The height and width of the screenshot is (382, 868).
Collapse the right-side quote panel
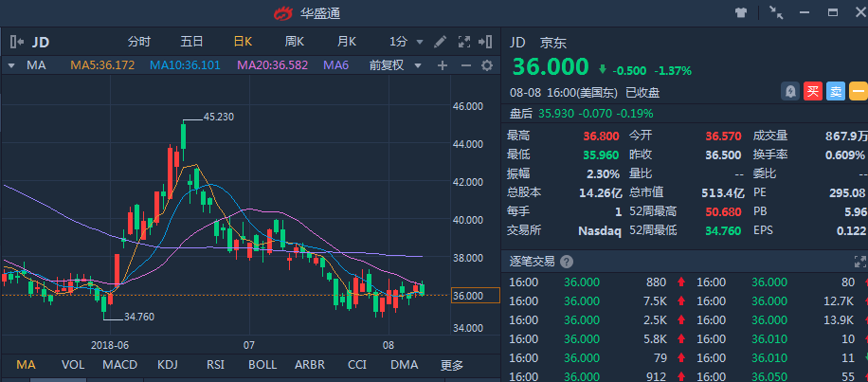485,42
